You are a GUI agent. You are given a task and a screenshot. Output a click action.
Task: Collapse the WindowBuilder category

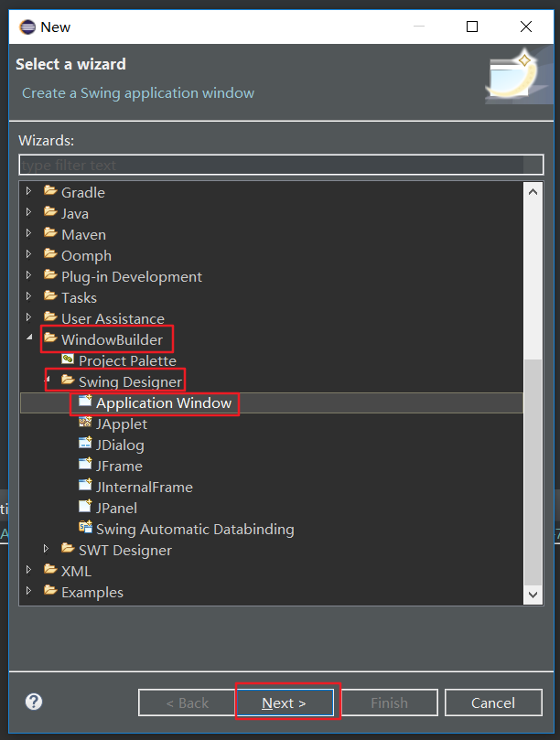(x=27, y=339)
